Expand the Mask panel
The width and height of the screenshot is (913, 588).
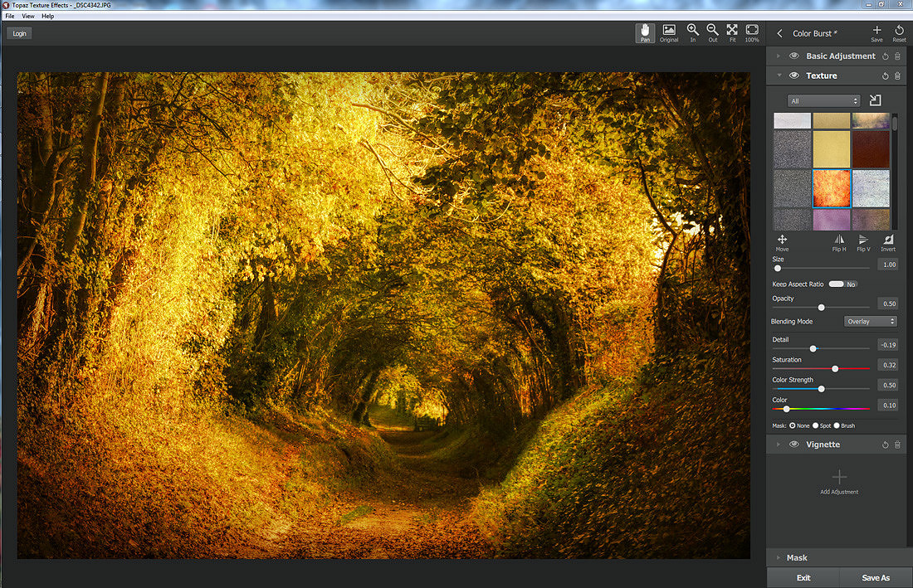[779, 558]
